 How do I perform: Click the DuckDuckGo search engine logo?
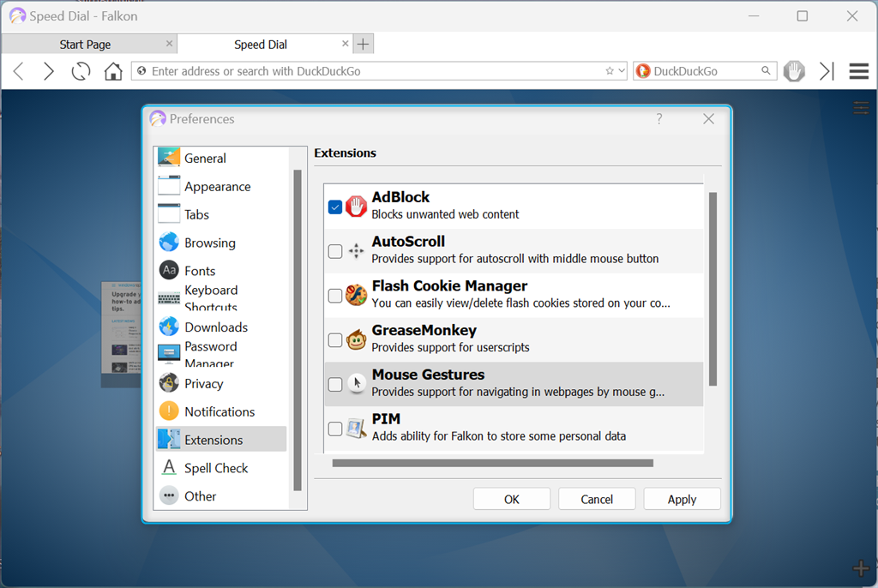point(643,71)
